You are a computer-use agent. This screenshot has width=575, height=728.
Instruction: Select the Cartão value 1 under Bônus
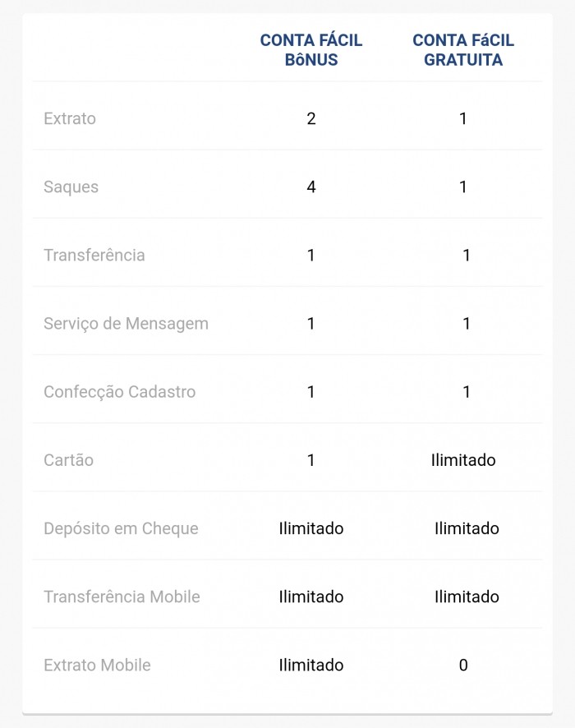[311, 460]
